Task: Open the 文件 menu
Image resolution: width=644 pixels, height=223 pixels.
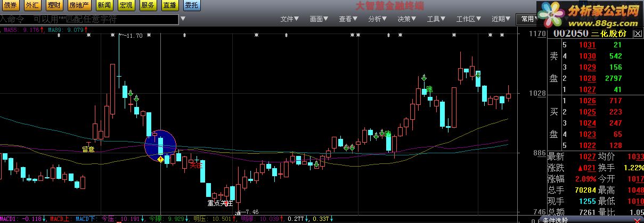Action: point(290,19)
